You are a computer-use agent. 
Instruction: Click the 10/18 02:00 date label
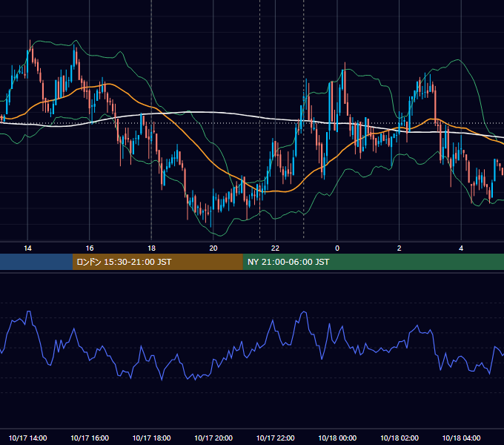tap(399, 438)
